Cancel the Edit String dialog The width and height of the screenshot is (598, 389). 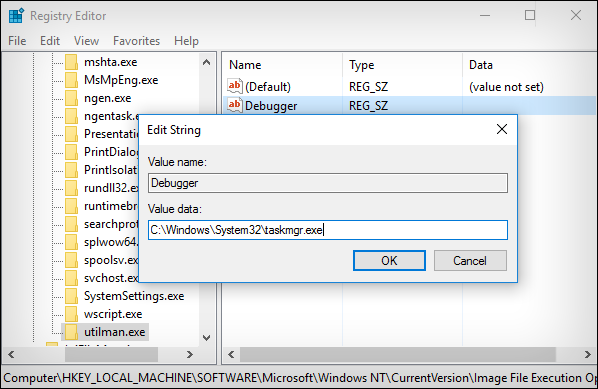470,260
